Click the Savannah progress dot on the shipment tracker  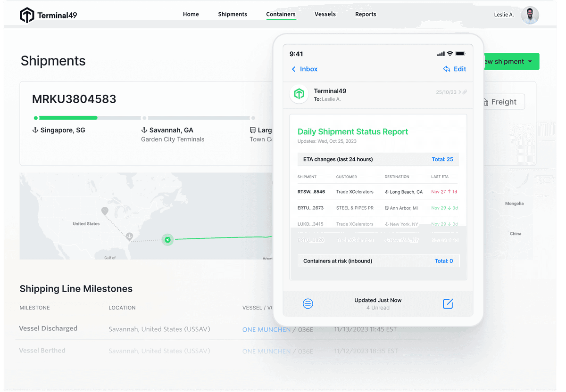click(x=144, y=118)
